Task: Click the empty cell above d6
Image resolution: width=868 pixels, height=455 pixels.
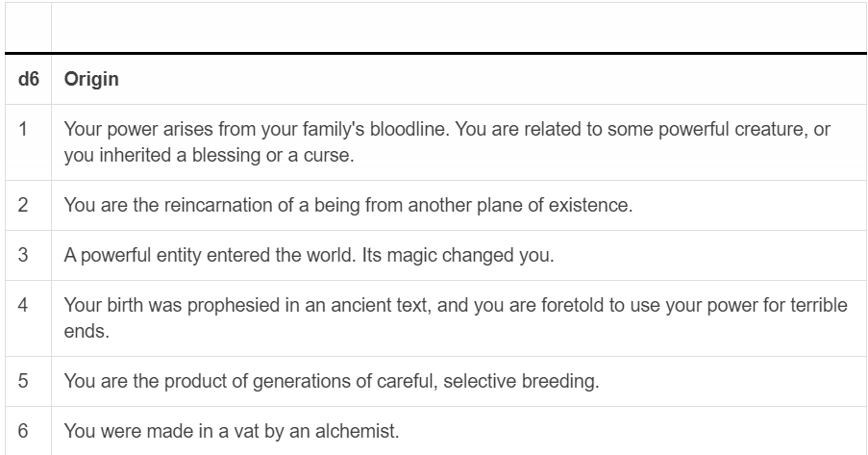Action: [28, 27]
